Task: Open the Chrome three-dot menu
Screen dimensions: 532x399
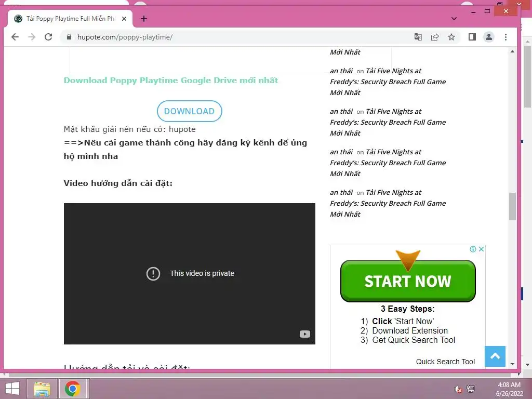Action: pyautogui.click(x=506, y=37)
